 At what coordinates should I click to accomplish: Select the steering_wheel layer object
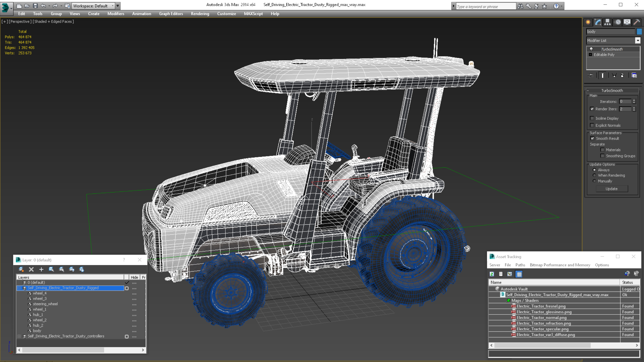(x=45, y=304)
